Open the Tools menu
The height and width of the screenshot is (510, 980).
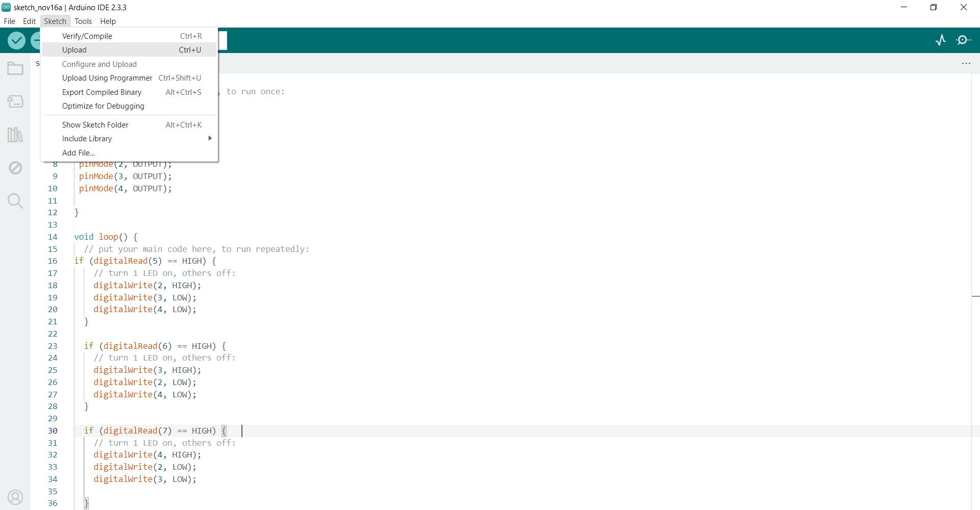(83, 21)
